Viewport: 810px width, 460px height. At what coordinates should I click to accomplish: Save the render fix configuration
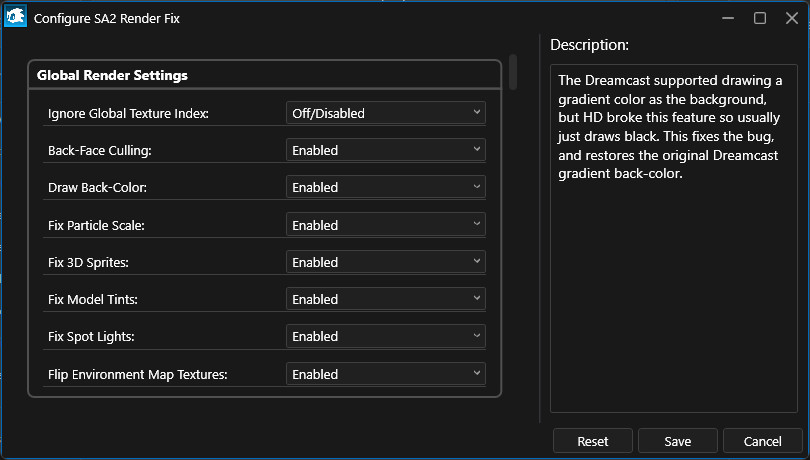tap(677, 441)
